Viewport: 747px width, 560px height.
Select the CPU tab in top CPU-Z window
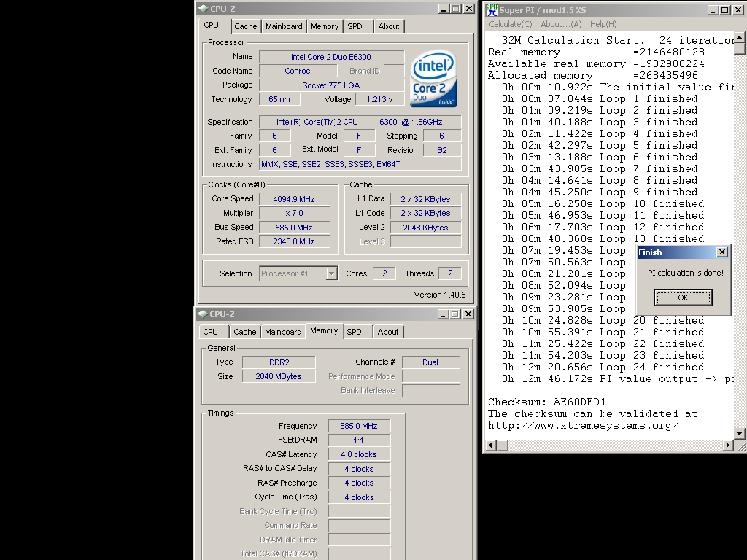tap(211, 26)
